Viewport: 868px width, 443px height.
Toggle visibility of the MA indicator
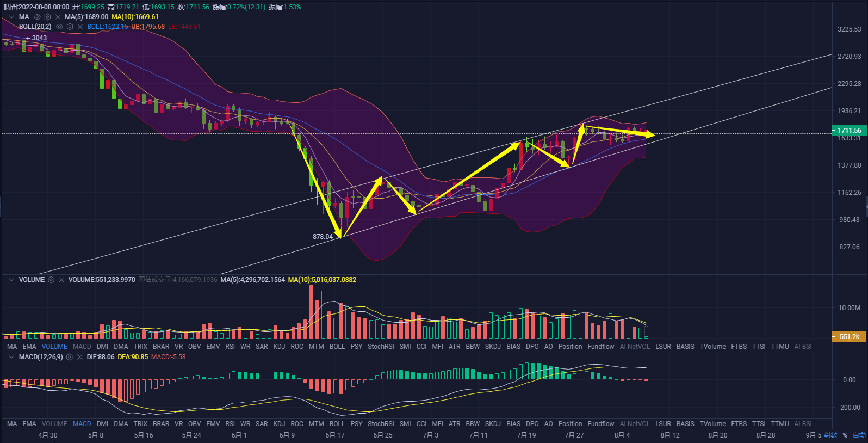point(37,17)
